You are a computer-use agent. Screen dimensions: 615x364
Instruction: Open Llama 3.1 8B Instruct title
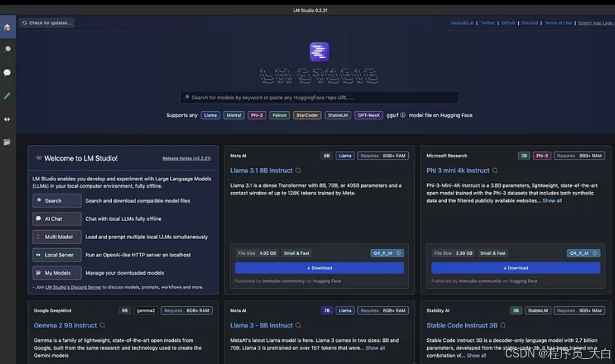[x=261, y=171]
